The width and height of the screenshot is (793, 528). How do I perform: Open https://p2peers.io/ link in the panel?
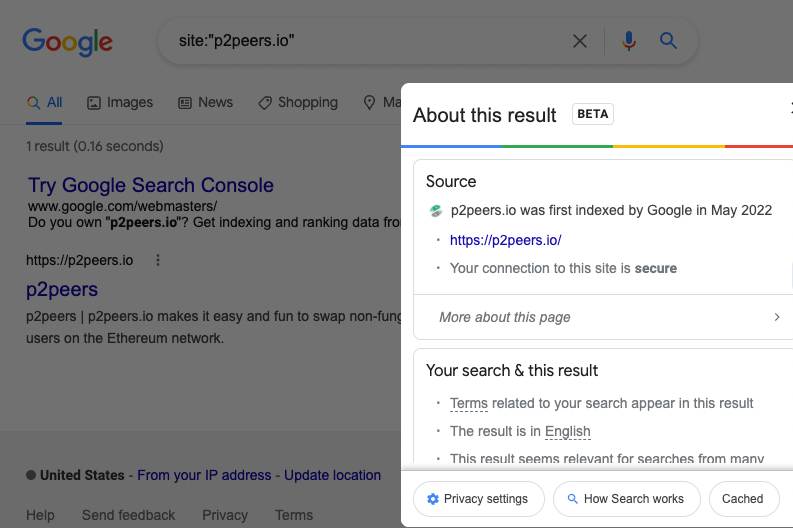point(506,240)
